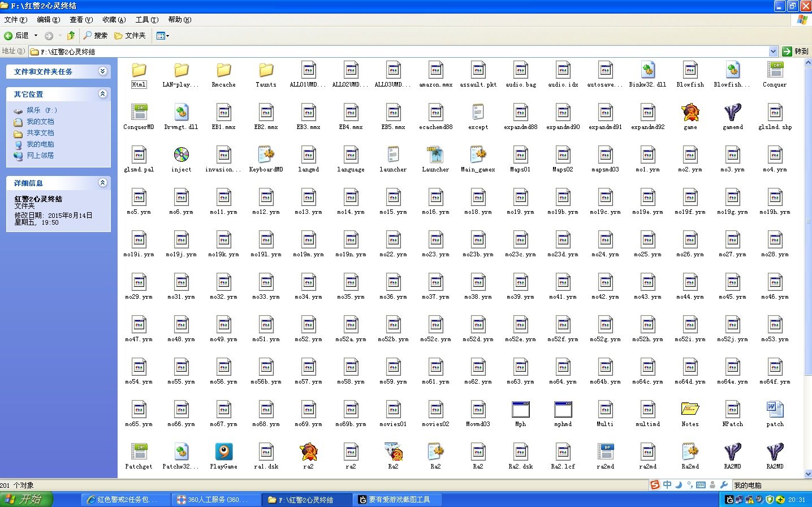Open the 工具 menu

click(x=146, y=20)
